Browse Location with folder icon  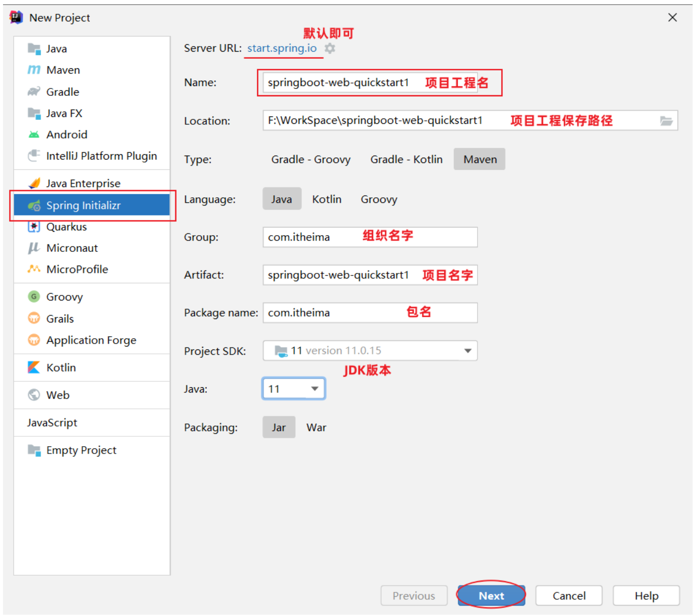666,121
